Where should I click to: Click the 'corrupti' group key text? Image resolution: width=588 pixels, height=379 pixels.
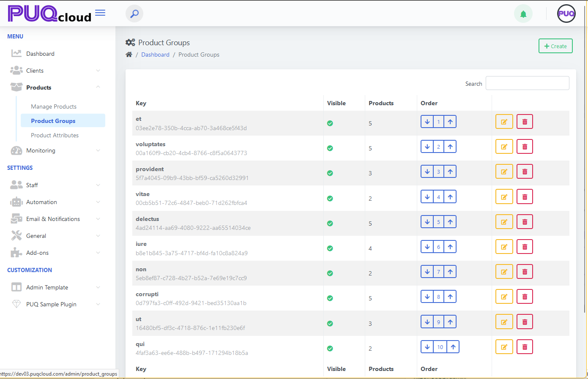[x=147, y=294]
